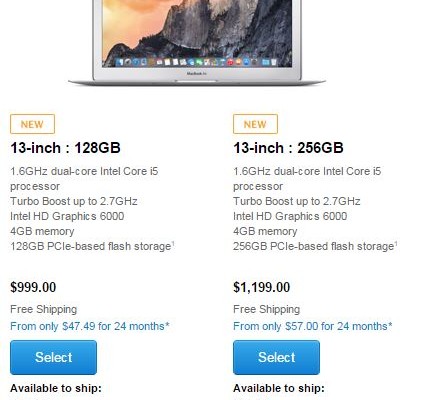Image resolution: width=430 pixels, height=400 pixels.
Task: Click footnote 1 after 128GB flash storage
Action: (x=173, y=244)
